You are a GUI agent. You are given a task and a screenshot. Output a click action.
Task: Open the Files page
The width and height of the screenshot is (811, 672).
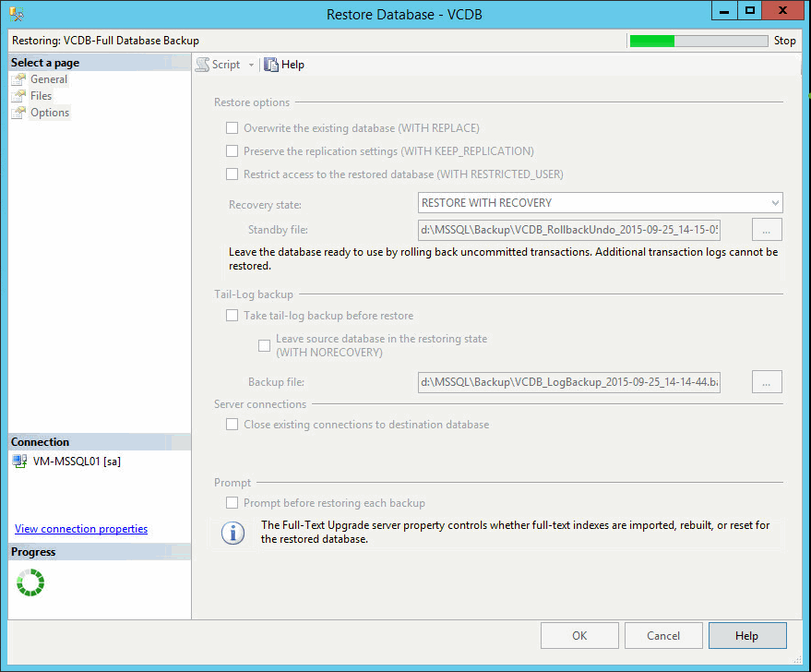(42, 96)
